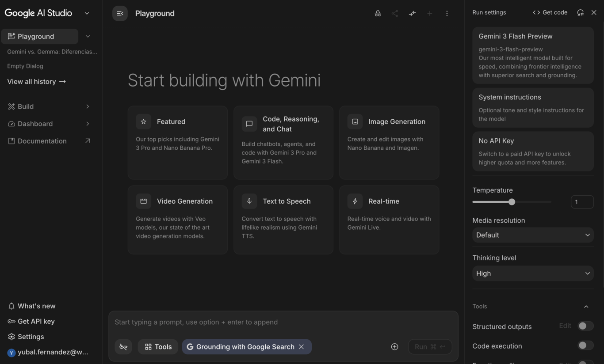Click the key-off icon in the prompt bar
604x364 pixels.
click(x=123, y=347)
